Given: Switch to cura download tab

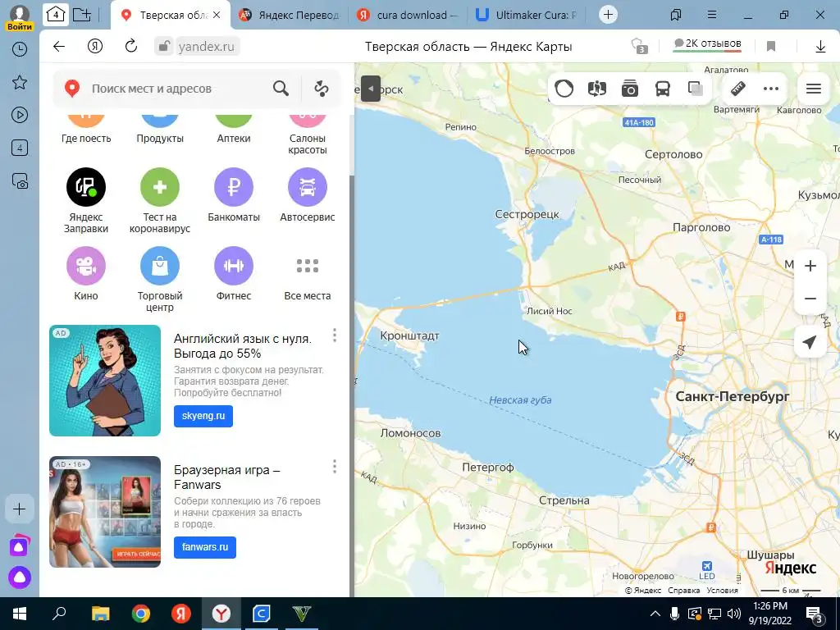Looking at the screenshot, I should (409, 15).
